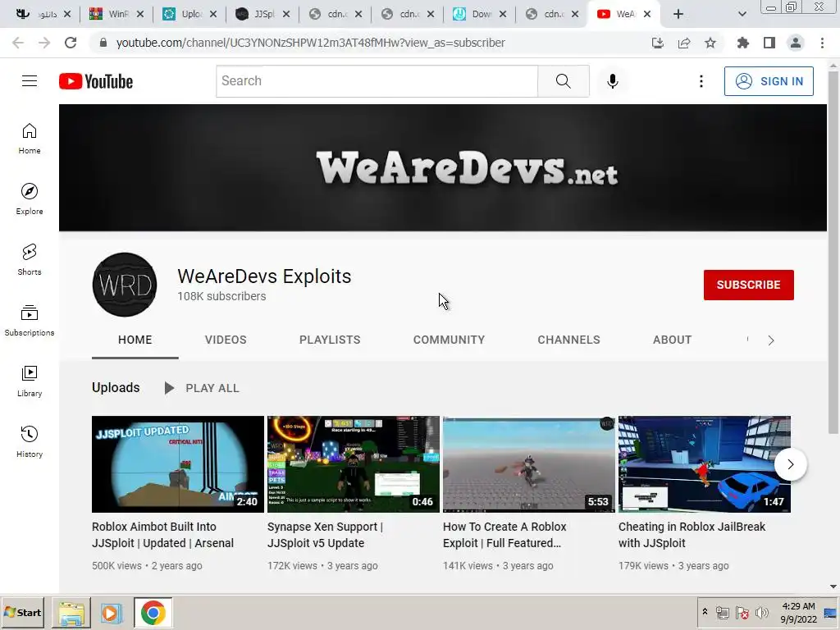Open 'Roblox Aimbot Built Into JJSploit' title
840x630 pixels.
click(x=163, y=535)
